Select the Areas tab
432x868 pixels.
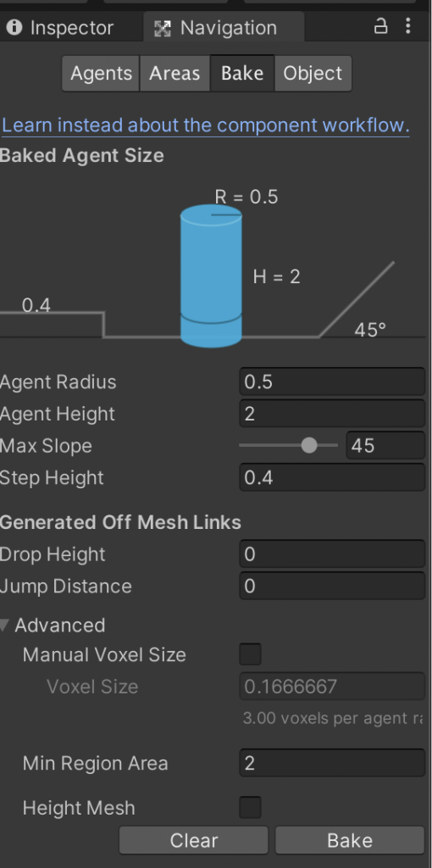[x=174, y=74]
